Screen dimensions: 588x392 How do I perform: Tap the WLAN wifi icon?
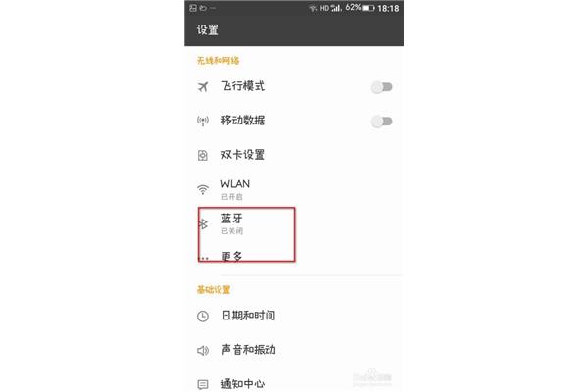(203, 189)
